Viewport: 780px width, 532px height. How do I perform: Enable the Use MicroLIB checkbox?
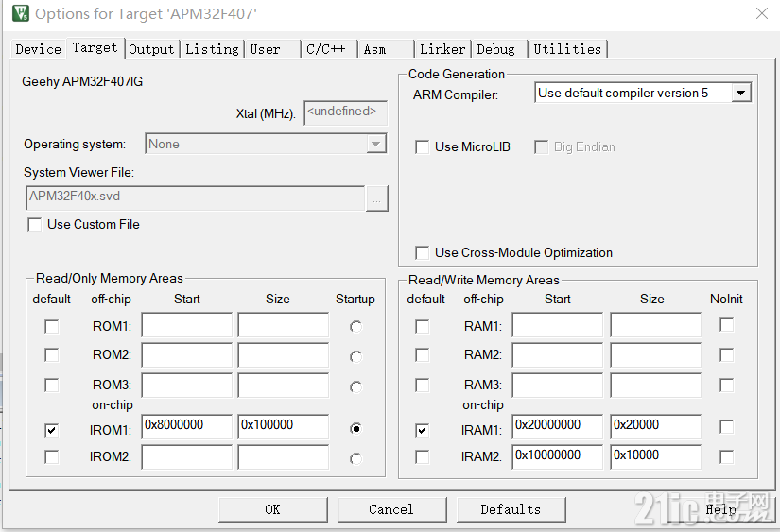423,147
